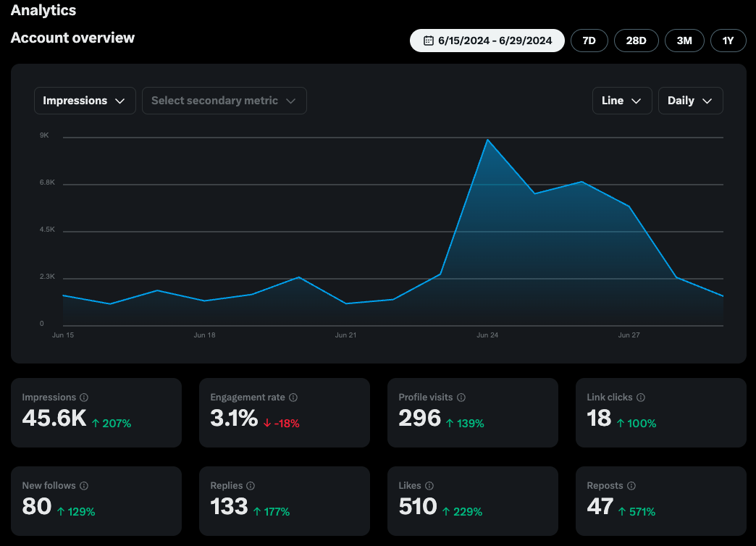Screen dimensions: 756x546
Task: Click the info icon next to New follows
Action: click(84, 486)
